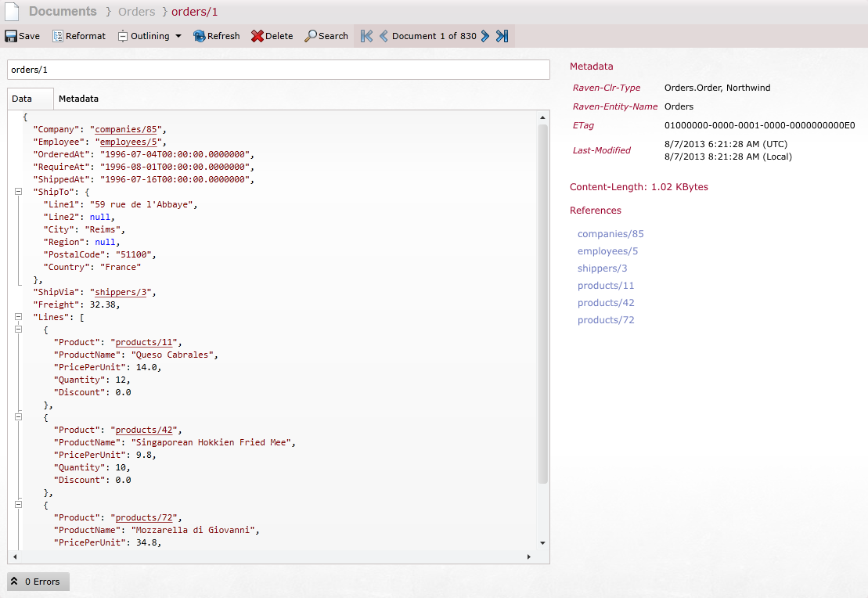Click the Delete label

coord(279,36)
